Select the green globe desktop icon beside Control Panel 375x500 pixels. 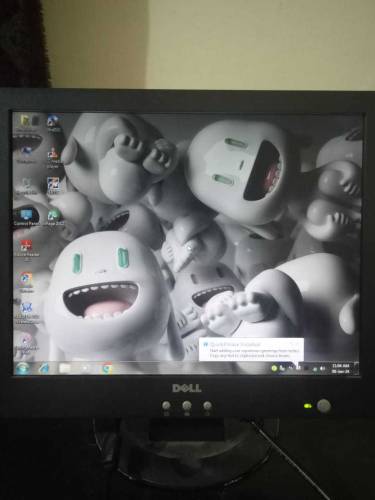pos(54,217)
